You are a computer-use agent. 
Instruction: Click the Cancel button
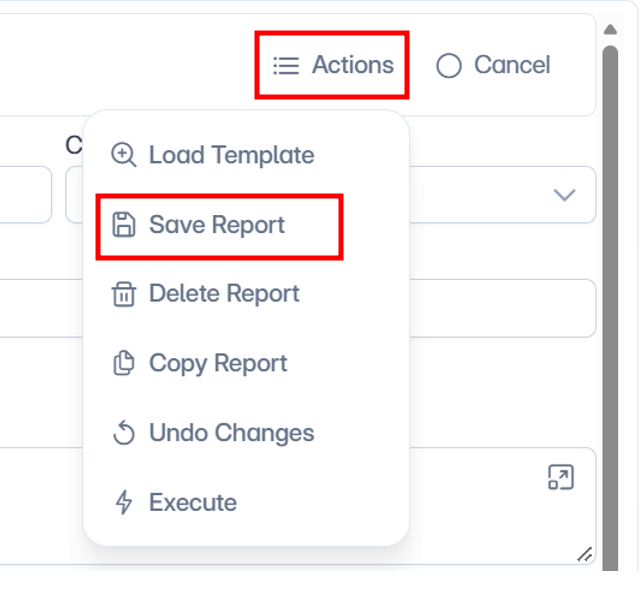(493, 65)
